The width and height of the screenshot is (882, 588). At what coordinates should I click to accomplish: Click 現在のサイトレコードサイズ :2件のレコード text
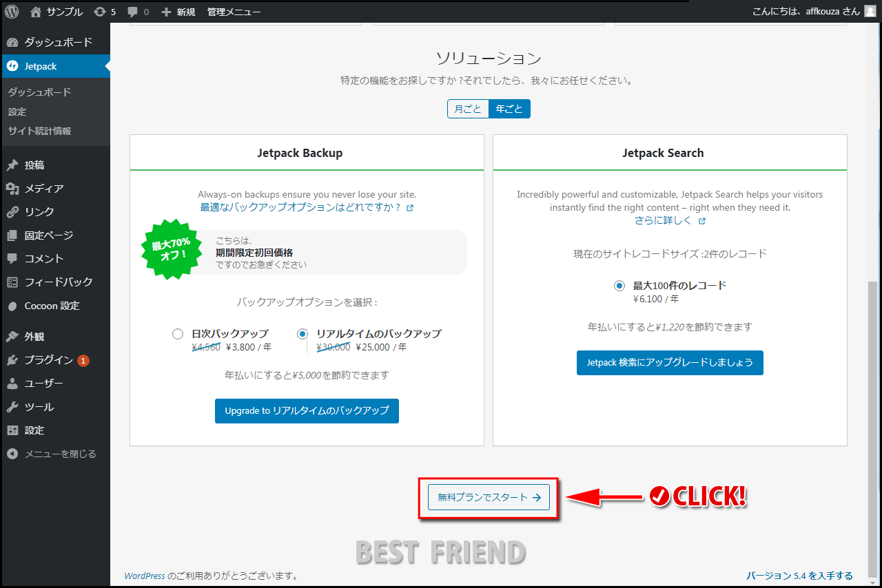pyautogui.click(x=670, y=253)
